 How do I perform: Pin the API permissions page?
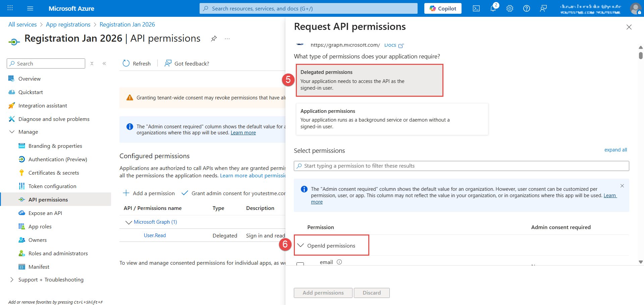click(x=214, y=39)
